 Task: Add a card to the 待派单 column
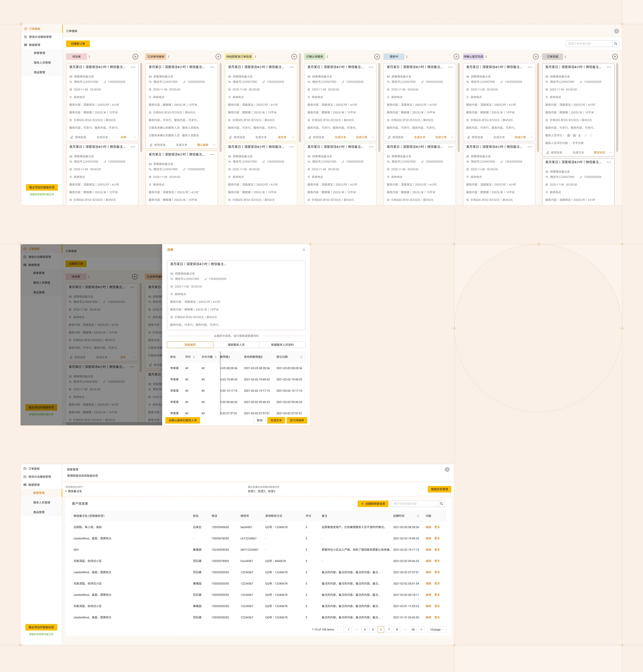tap(135, 57)
